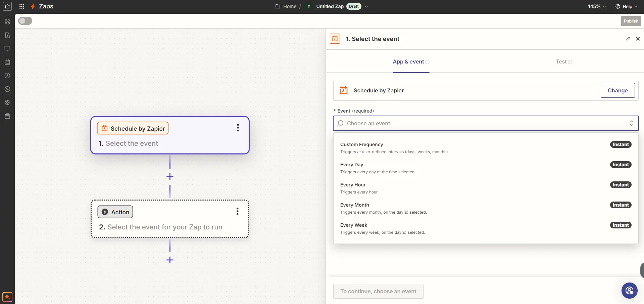This screenshot has height=304, width=644.
Task: Click To continue, choose an event button
Action: coord(378,291)
